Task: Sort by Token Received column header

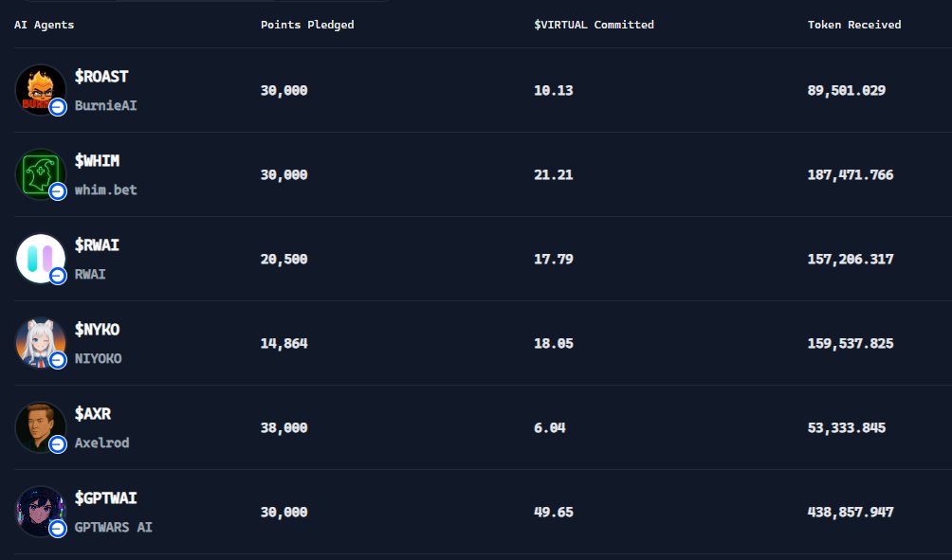Action: coord(854,25)
